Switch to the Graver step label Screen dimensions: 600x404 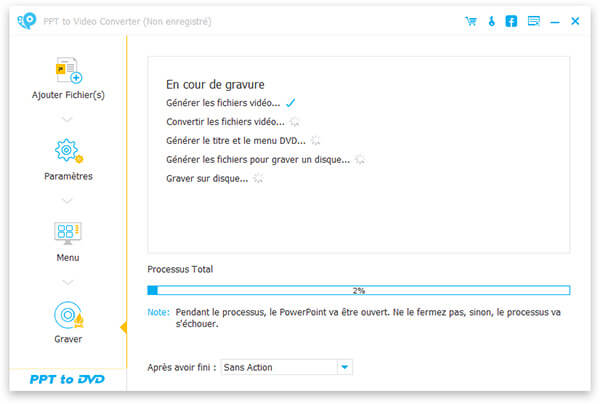pyautogui.click(x=68, y=339)
